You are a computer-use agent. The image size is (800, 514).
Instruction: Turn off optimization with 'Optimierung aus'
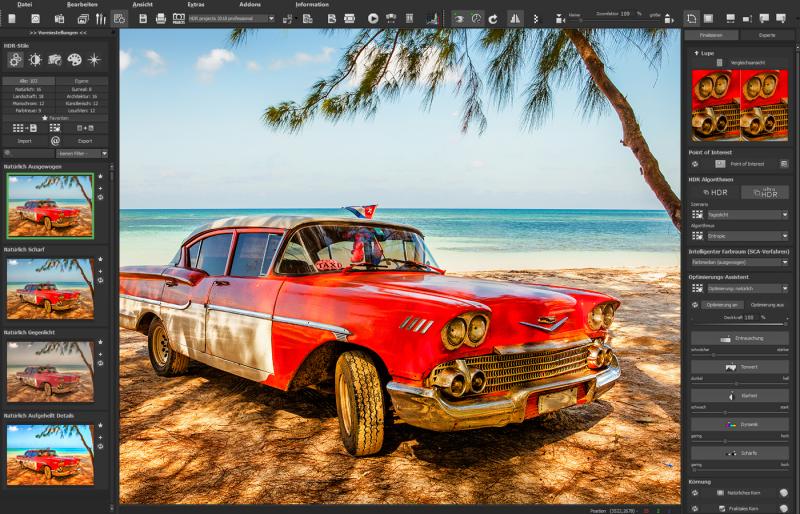pos(767,304)
